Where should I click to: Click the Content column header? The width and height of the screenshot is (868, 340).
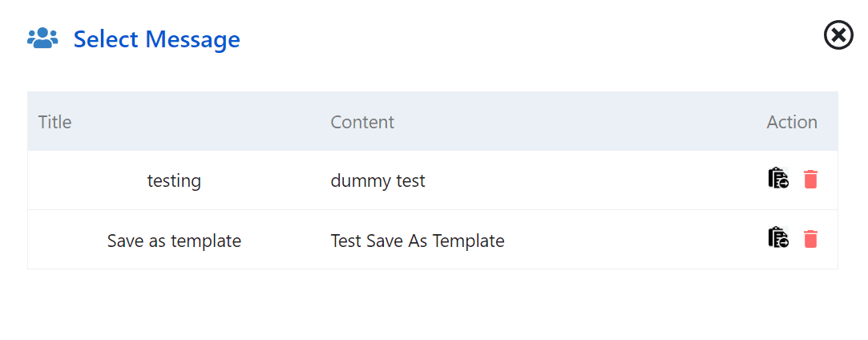362,122
